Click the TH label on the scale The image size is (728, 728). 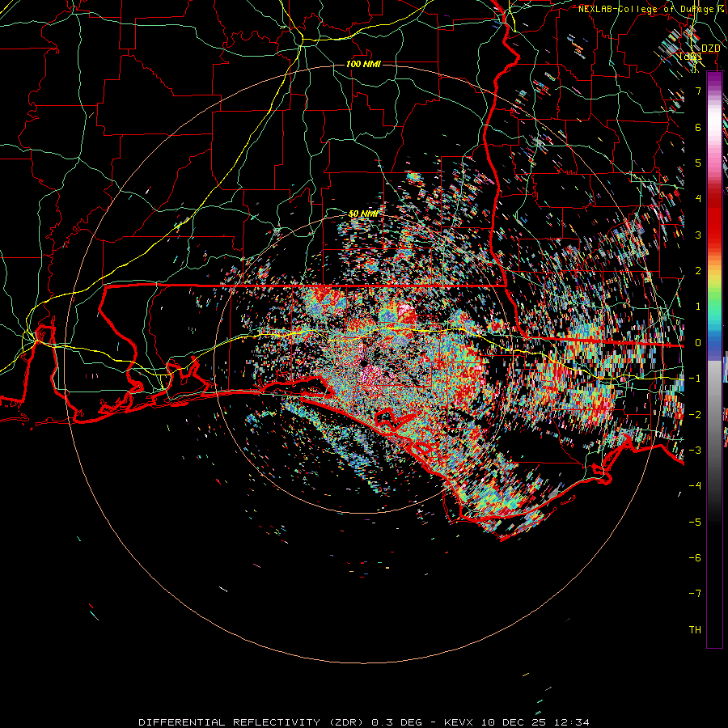coord(695,630)
